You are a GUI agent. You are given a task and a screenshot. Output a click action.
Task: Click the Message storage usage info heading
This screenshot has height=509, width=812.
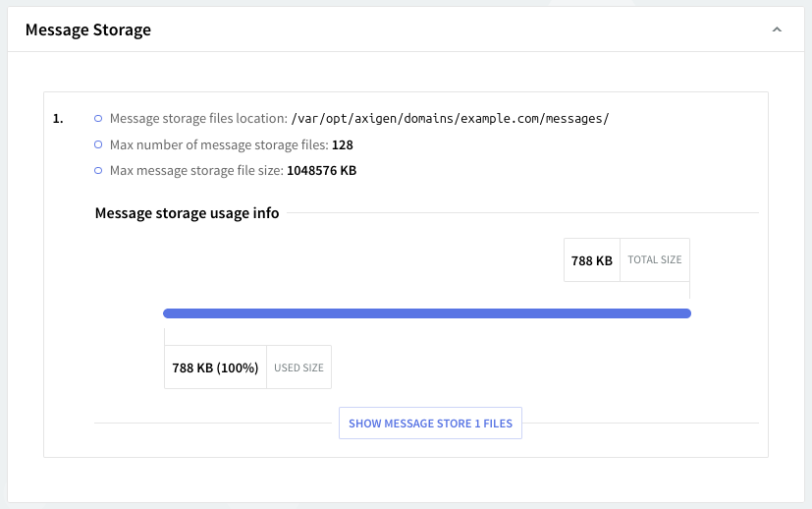187,213
